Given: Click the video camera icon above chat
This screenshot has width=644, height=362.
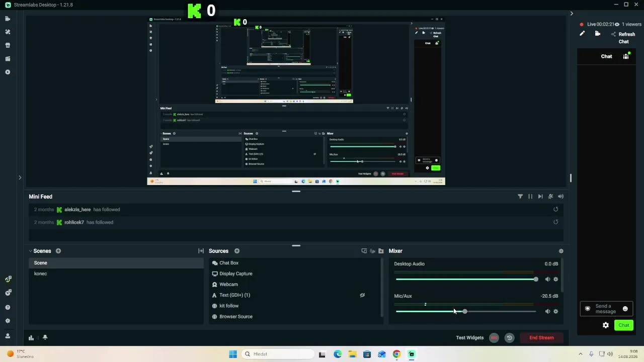Looking at the screenshot, I should click(x=598, y=34).
